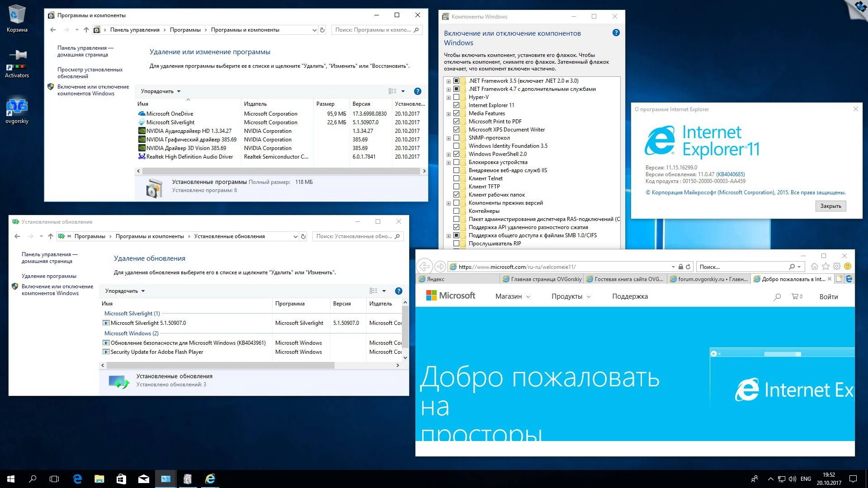Screen dimensions: 868x488
Task: Select the Поддержка menu item
Action: coord(630,296)
